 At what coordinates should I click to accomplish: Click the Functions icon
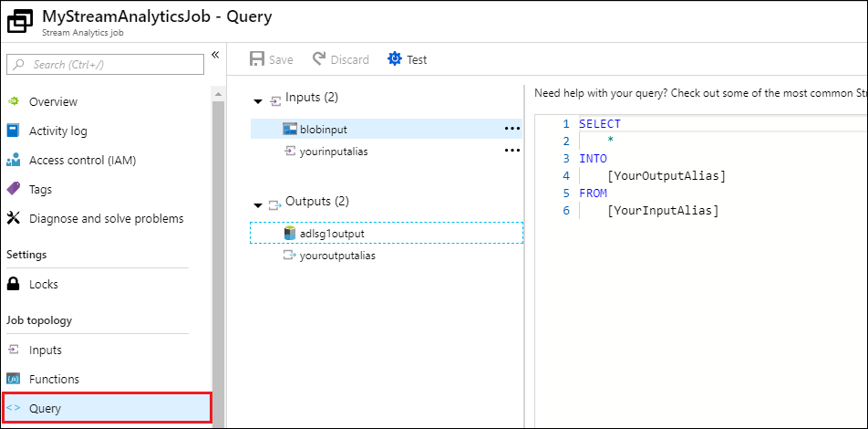(x=14, y=379)
